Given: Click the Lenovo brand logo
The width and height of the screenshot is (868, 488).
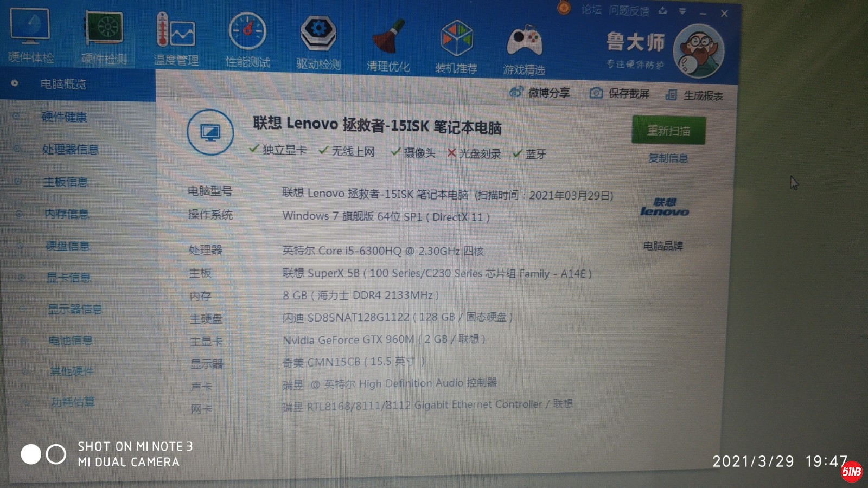Looking at the screenshot, I should 665,207.
